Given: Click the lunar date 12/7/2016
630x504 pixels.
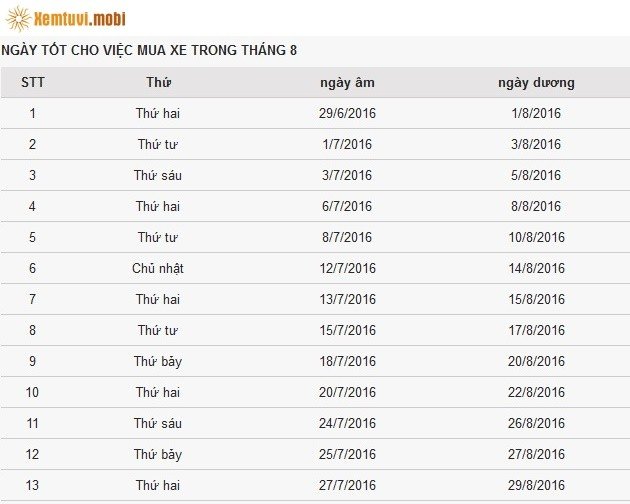Looking at the screenshot, I should pos(347,268).
